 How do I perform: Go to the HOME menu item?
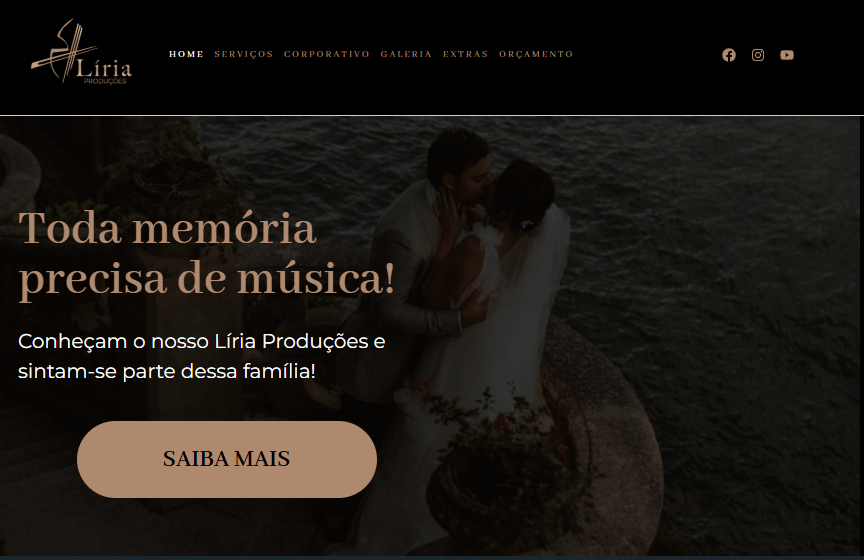pos(186,54)
